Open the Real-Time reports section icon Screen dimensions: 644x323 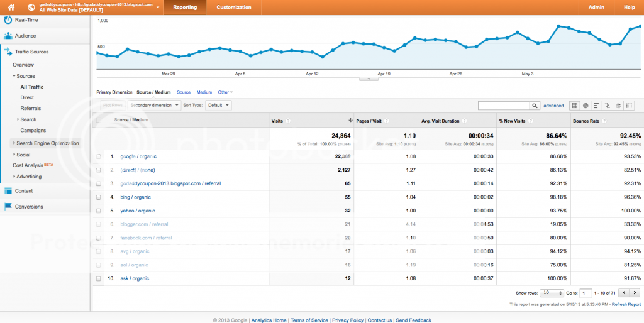[8, 20]
